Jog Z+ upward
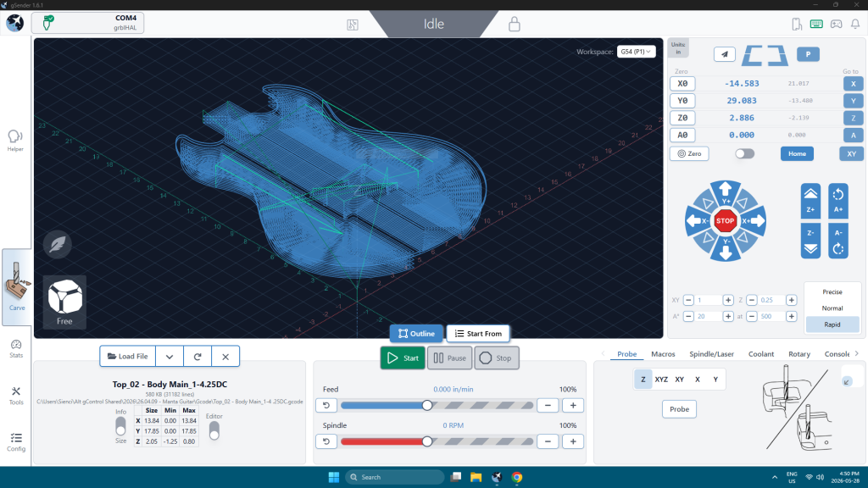This screenshot has width=868, height=488. coord(810,201)
